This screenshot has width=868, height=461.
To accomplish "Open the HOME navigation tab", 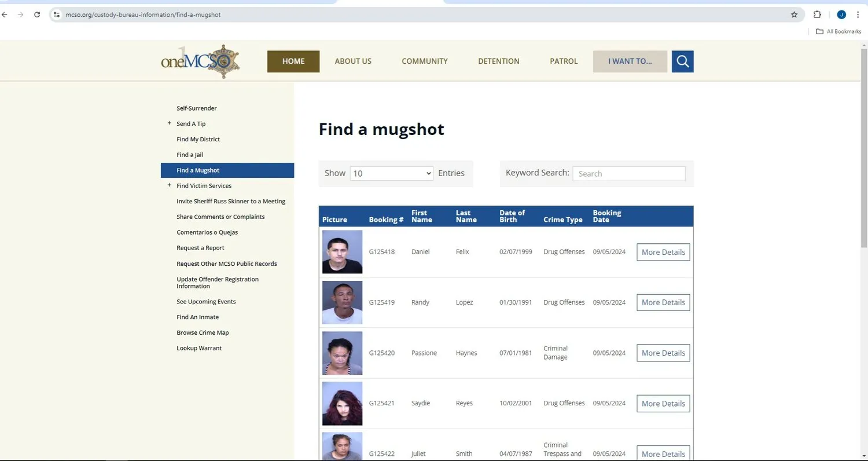I will [293, 61].
